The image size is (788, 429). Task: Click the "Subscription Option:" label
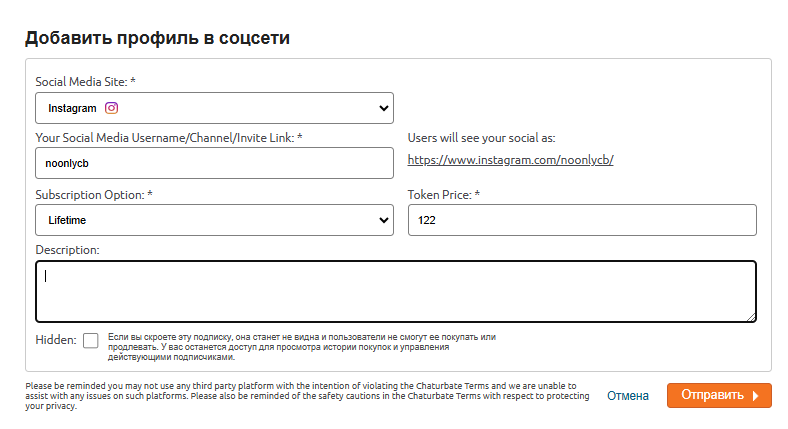(94, 193)
